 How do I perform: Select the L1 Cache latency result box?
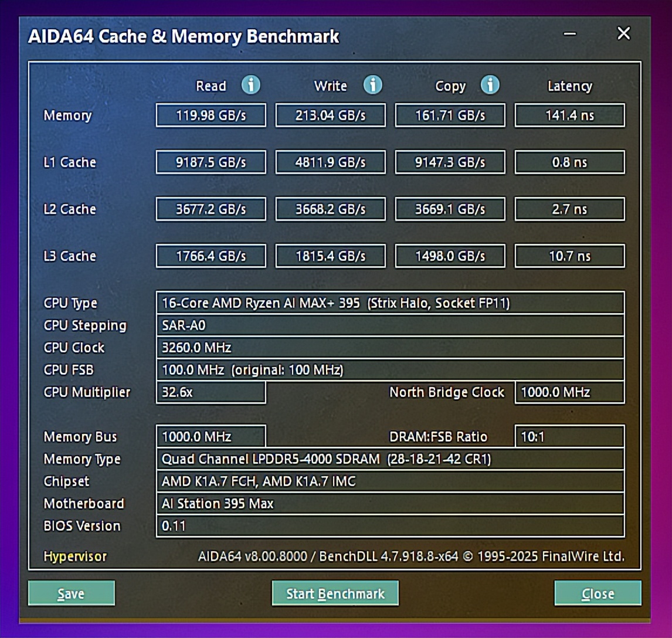(569, 162)
